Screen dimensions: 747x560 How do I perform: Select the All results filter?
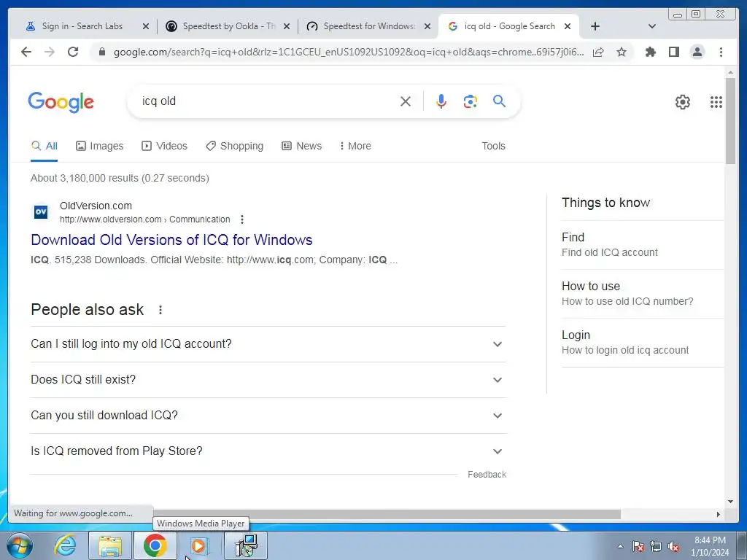(44, 146)
